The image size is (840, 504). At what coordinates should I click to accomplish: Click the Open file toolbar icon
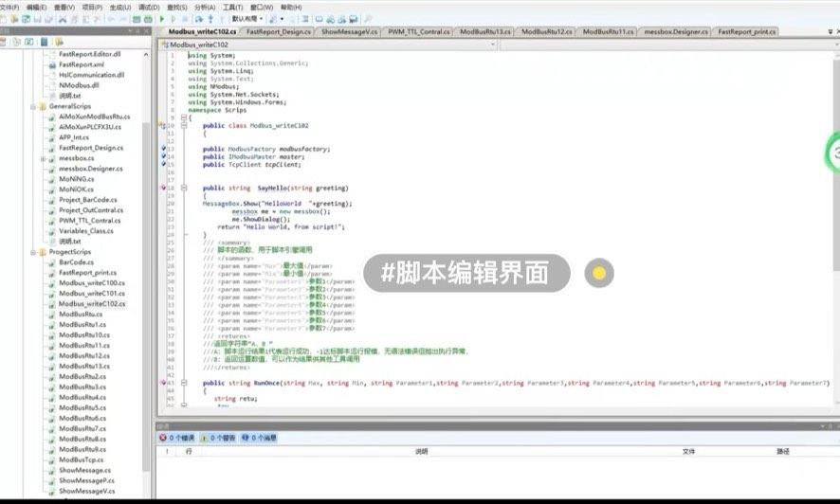coord(14,19)
